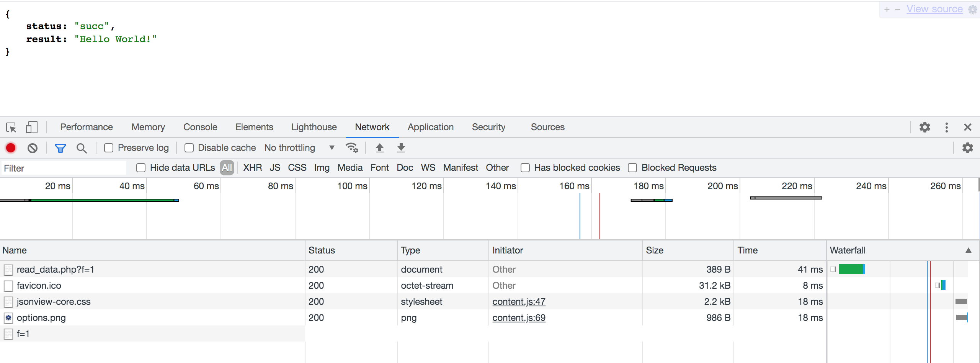980x363 pixels.
Task: Open network conditions wifi icon
Action: point(352,148)
